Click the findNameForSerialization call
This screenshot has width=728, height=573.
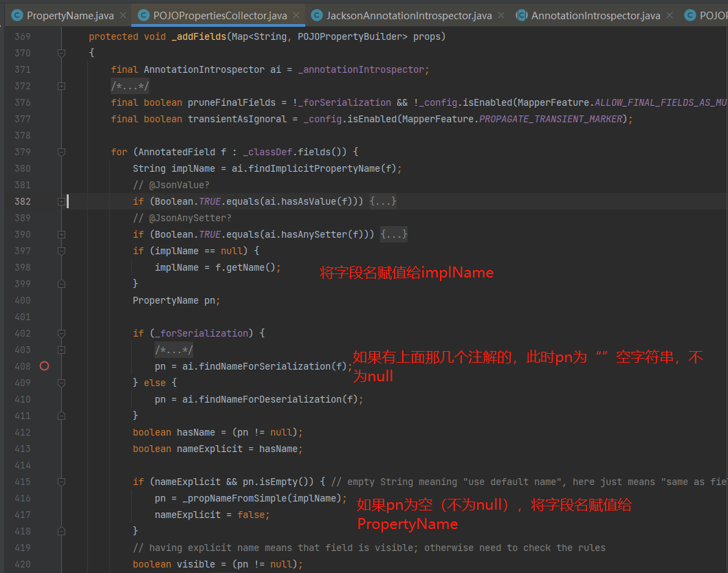(x=265, y=366)
